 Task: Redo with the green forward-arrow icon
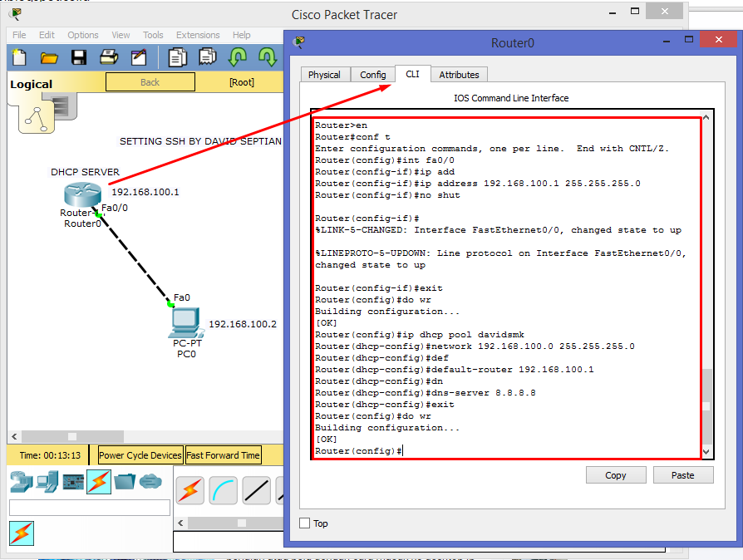[266, 56]
